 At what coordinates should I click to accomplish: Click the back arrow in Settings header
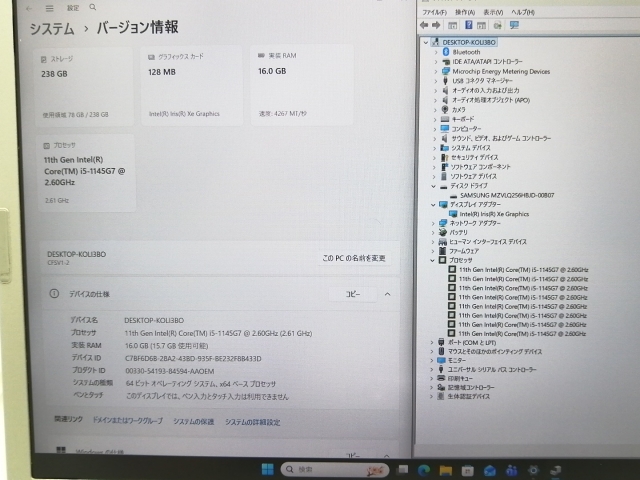tap(29, 8)
